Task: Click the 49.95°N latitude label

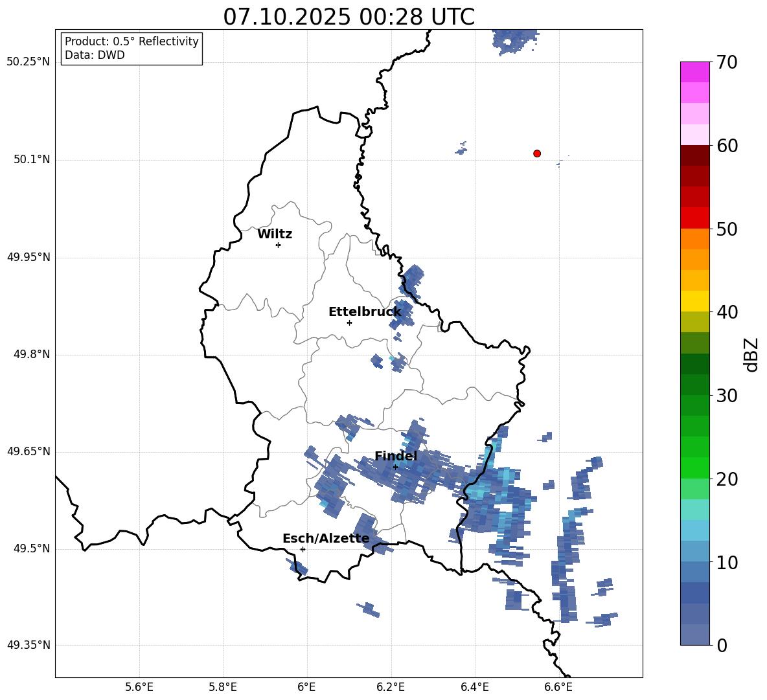Action: 29,256
